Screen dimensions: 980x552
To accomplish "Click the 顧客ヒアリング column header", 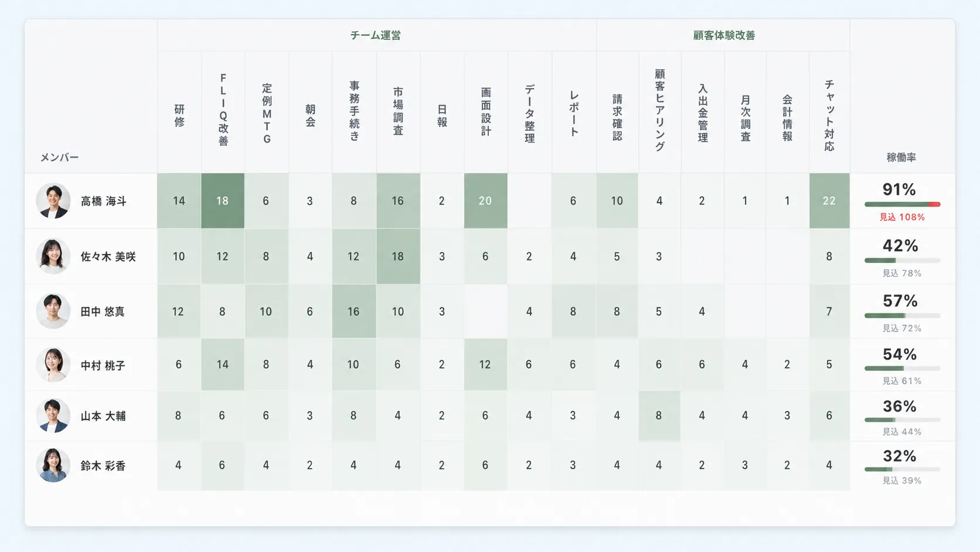I will pos(660,110).
